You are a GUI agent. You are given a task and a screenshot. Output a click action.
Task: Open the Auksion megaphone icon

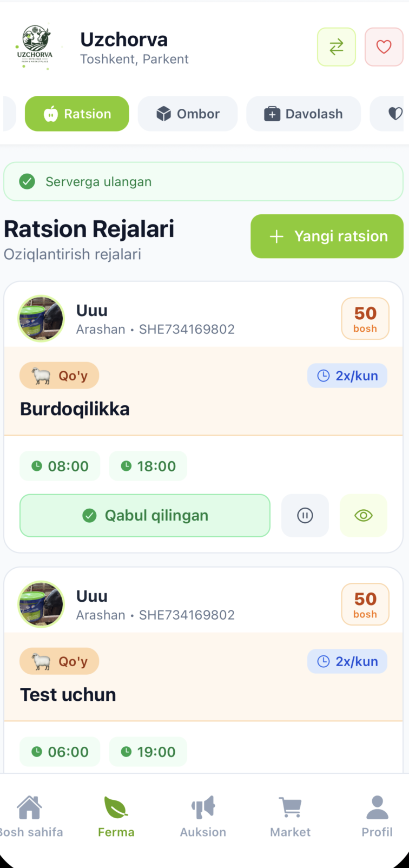[203, 816]
